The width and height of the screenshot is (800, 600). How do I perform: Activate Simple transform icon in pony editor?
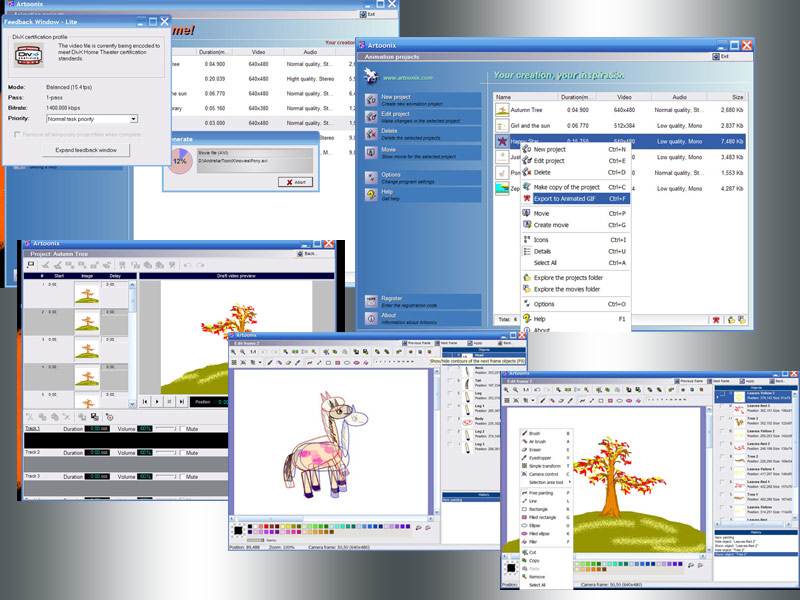[x=234, y=362]
